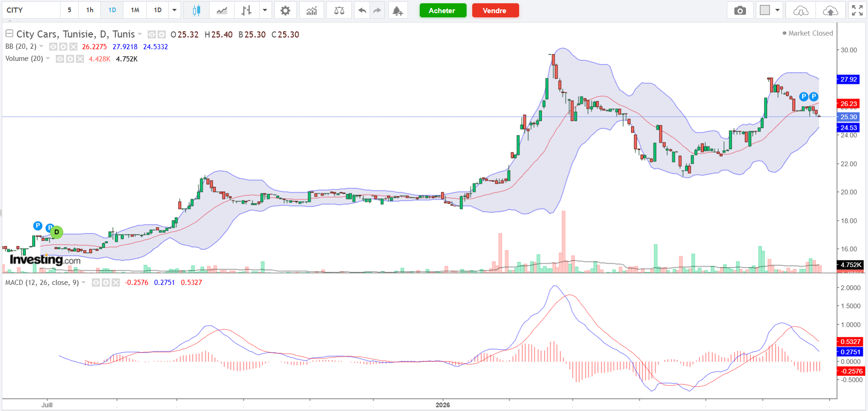The image size is (868, 411).
Task: Click the 27.92 upper band price label
Action: click(849, 80)
